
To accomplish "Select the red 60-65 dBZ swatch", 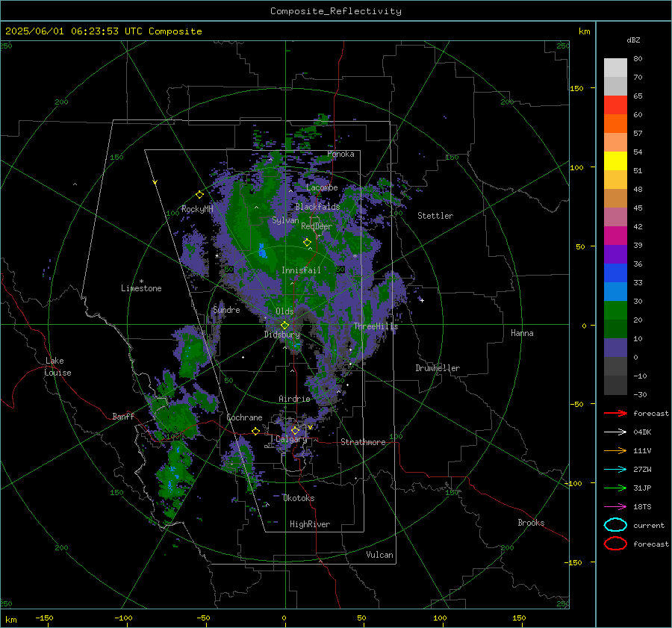I will point(615,105).
